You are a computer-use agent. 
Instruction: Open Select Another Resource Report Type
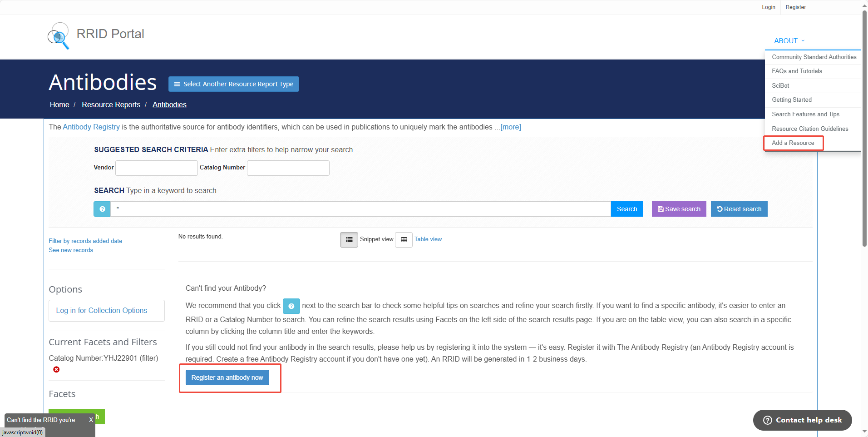click(233, 84)
